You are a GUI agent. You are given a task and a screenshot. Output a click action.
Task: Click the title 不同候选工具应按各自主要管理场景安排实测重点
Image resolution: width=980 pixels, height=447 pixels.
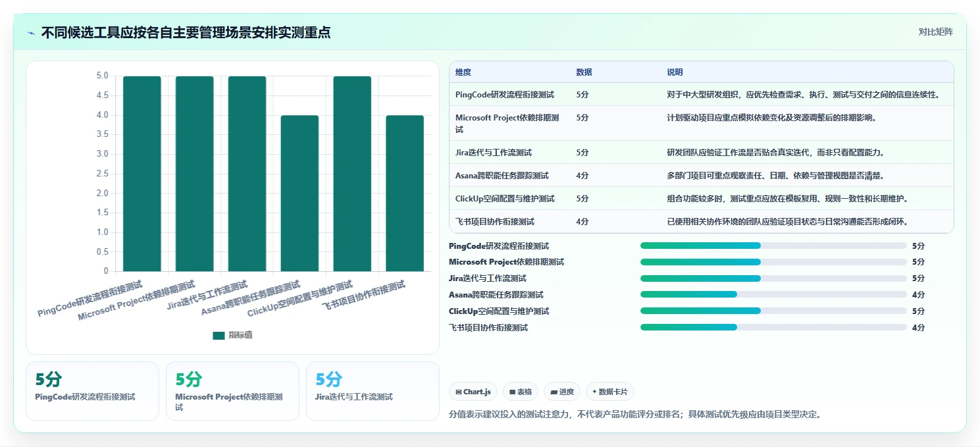click(x=186, y=32)
